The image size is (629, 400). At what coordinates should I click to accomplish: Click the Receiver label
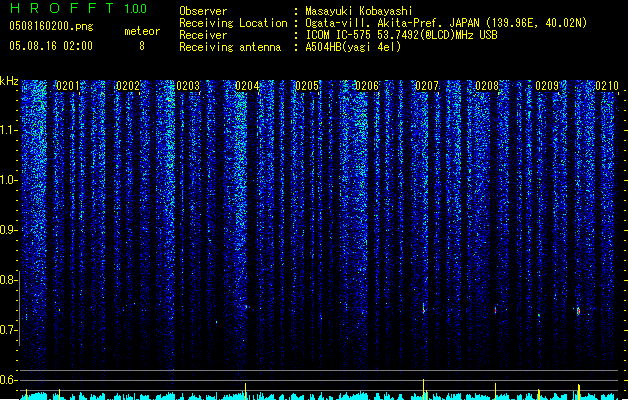203,35
